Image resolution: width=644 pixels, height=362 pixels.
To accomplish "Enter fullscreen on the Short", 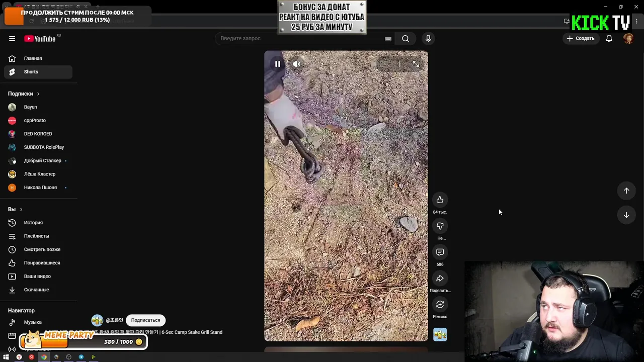I will pos(416,64).
